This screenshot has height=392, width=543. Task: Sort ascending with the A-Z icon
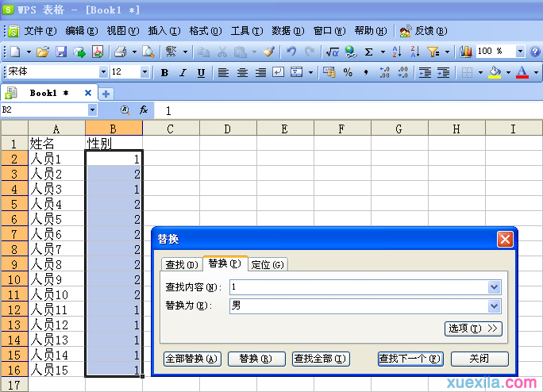397,52
